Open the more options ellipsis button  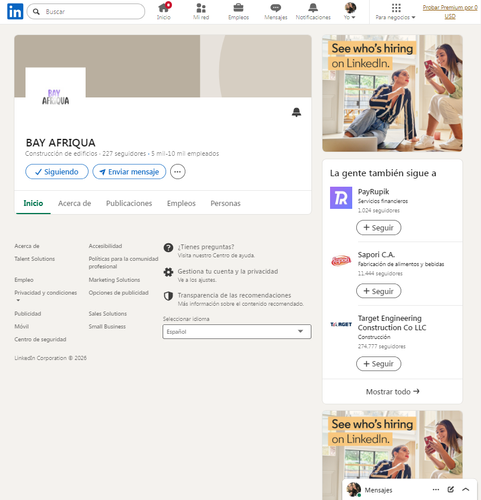(x=178, y=172)
